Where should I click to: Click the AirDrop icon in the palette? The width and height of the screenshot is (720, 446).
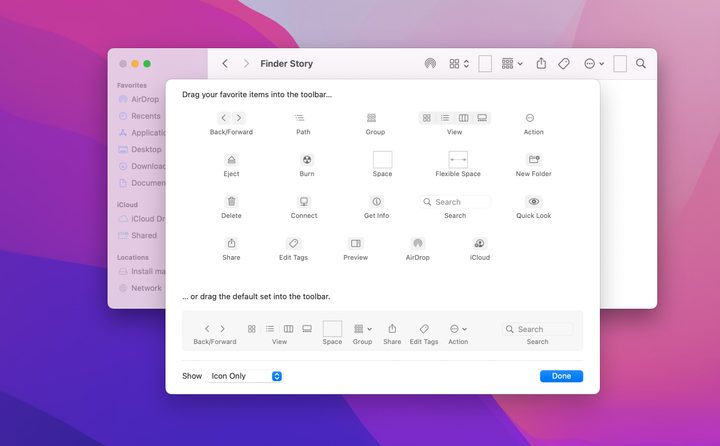point(417,243)
